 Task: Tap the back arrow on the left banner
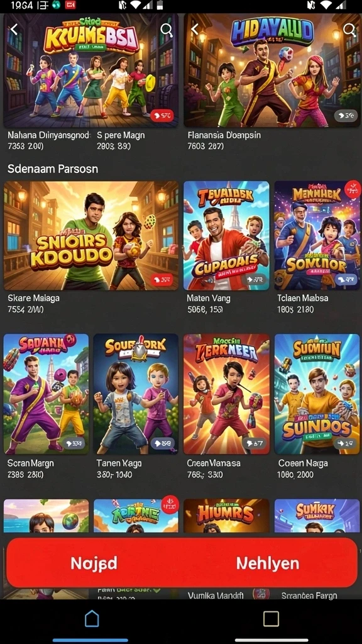tap(14, 29)
